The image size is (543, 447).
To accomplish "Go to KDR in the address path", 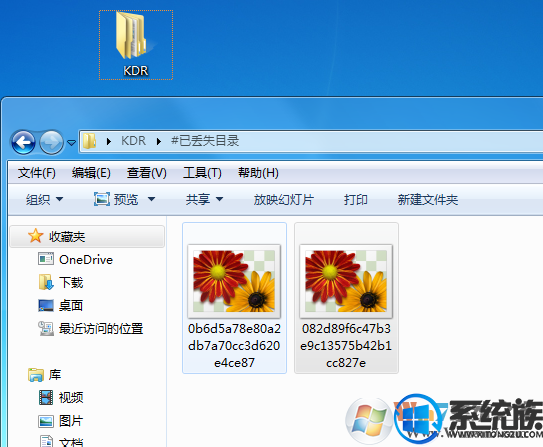I will click(133, 141).
